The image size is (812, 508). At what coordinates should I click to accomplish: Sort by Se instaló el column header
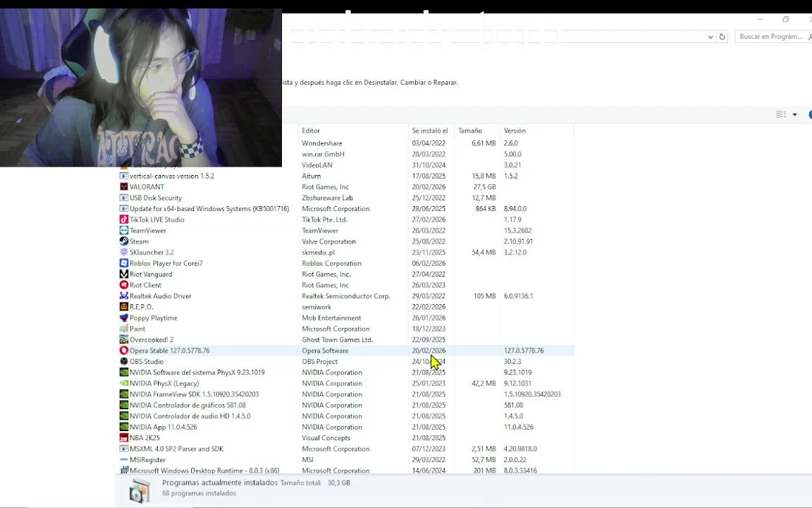coord(431,131)
